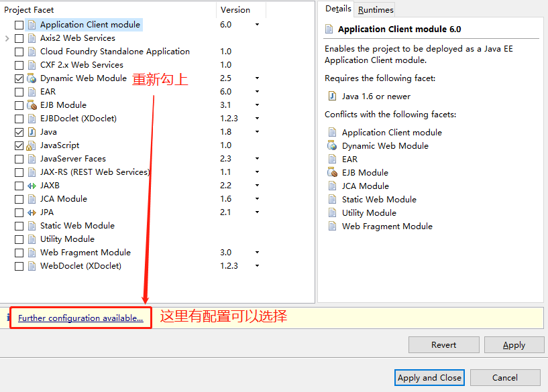This screenshot has height=392, width=548.
Task: Click the CXF 2.x Web Services version 1.0
Action: click(x=226, y=65)
